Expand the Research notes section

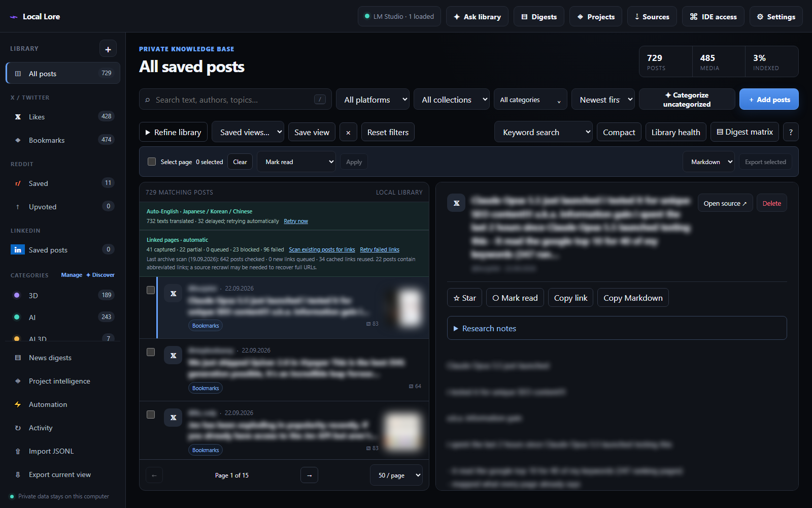coord(617,328)
